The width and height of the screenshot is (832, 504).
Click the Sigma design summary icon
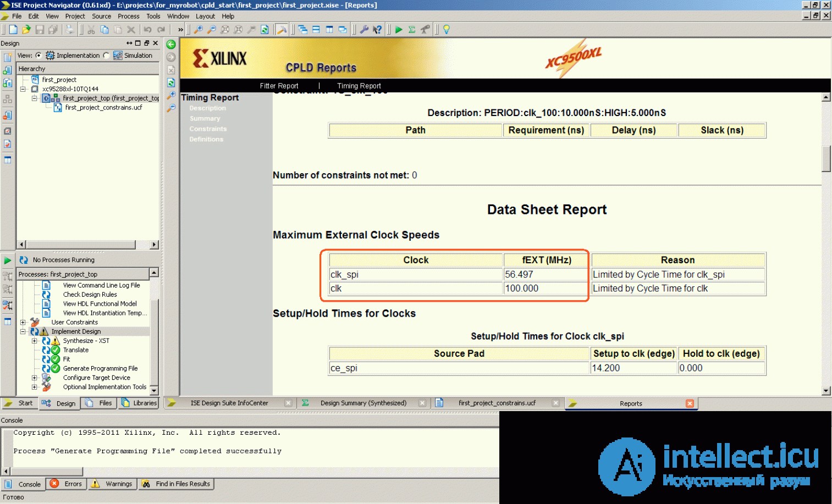tap(412, 30)
